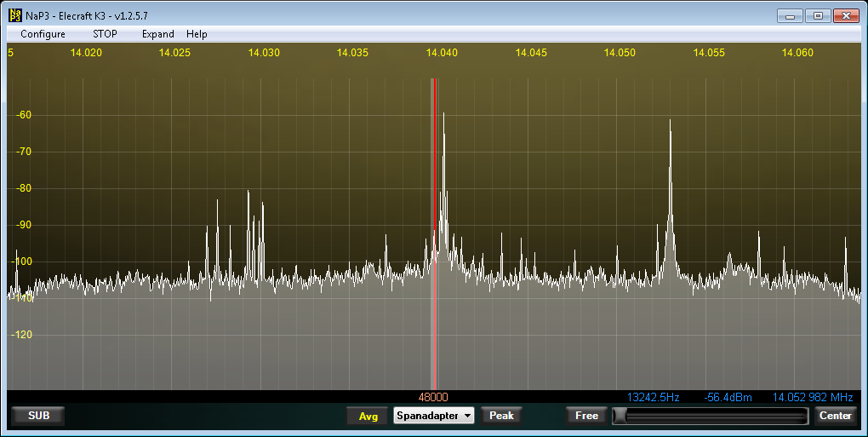Maximize the NaP3 window
868x437 pixels.
[x=818, y=15]
